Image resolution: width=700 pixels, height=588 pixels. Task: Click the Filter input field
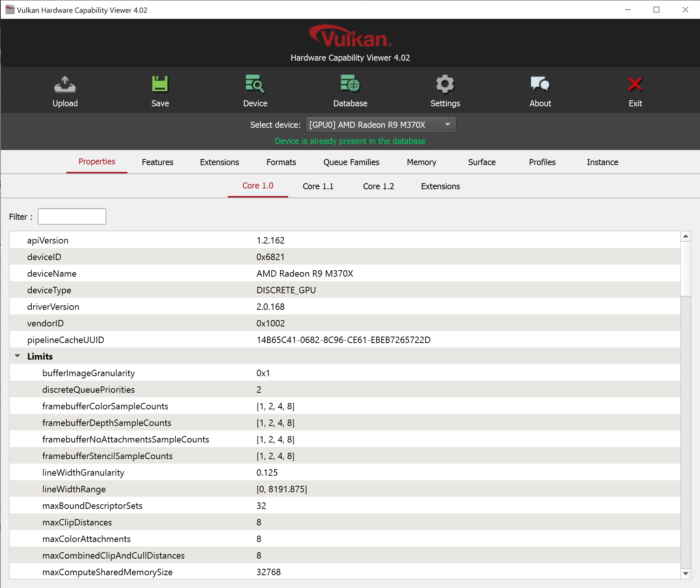click(x=72, y=216)
